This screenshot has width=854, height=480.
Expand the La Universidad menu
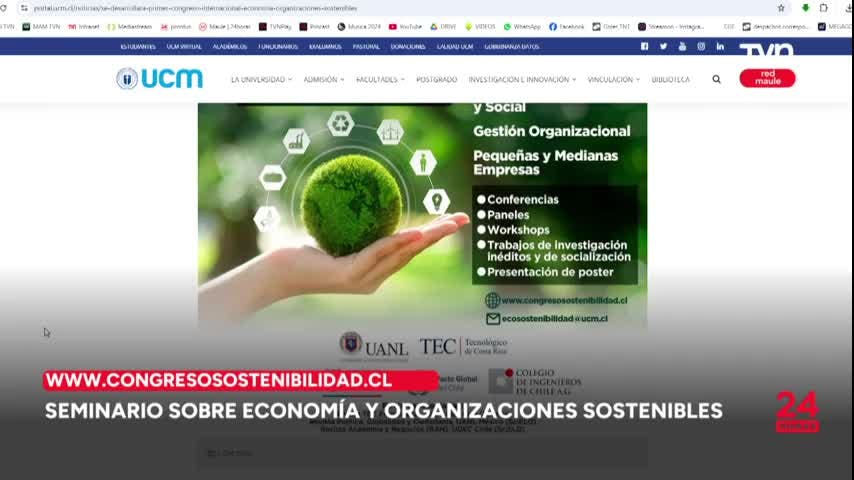(x=261, y=80)
